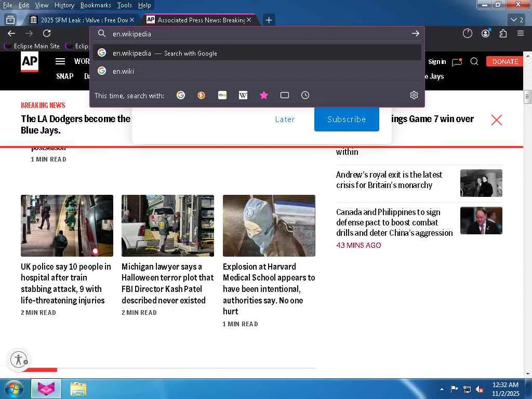This screenshot has height=399, width=532.
Task: Search bookmarks with the star icon
Action: tap(264, 96)
